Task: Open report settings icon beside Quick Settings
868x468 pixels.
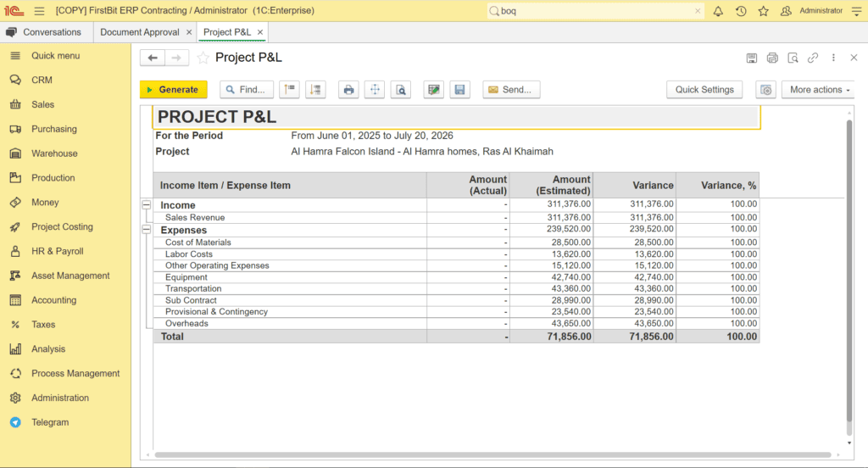Action: click(766, 90)
